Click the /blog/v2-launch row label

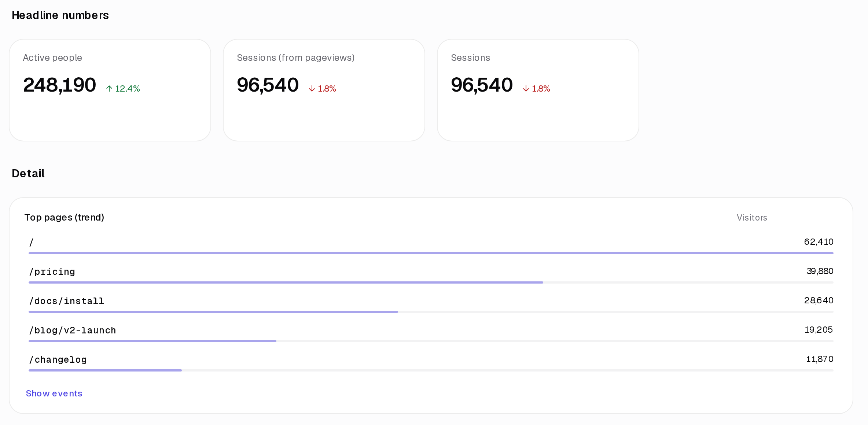pos(73,330)
